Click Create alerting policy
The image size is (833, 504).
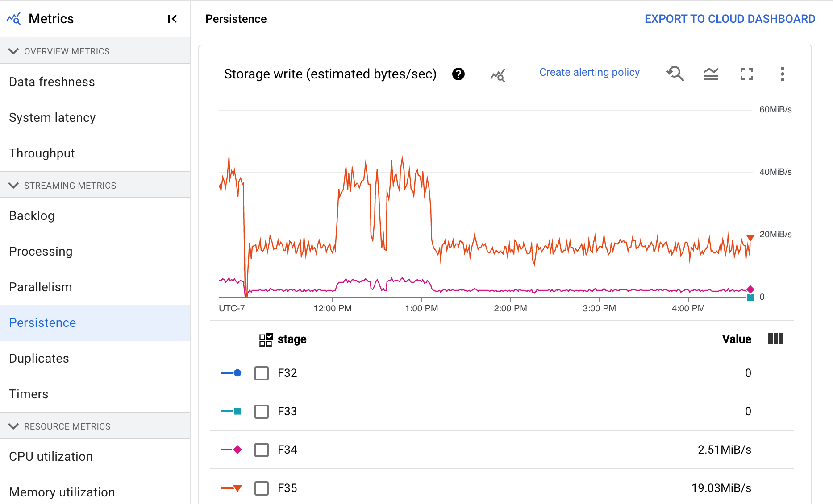(x=589, y=72)
